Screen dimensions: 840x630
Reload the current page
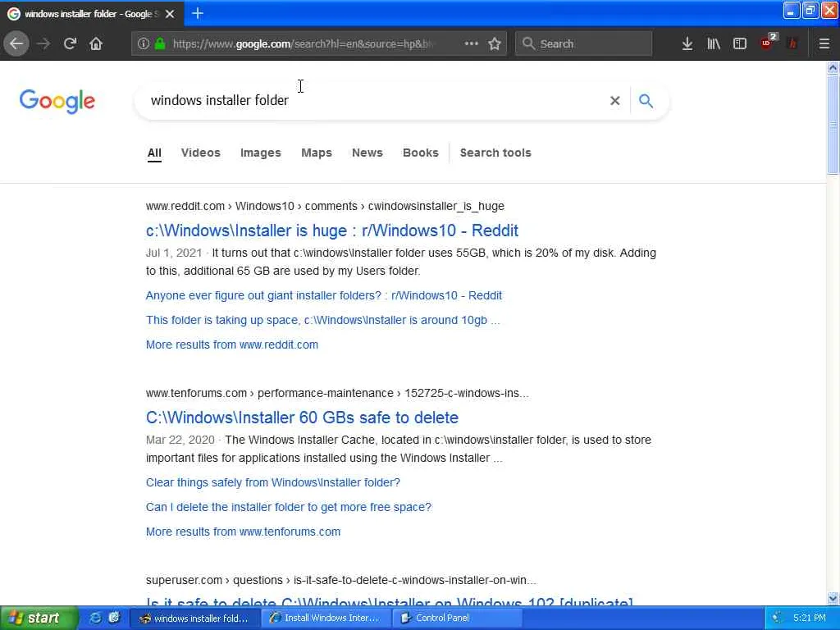coord(70,43)
